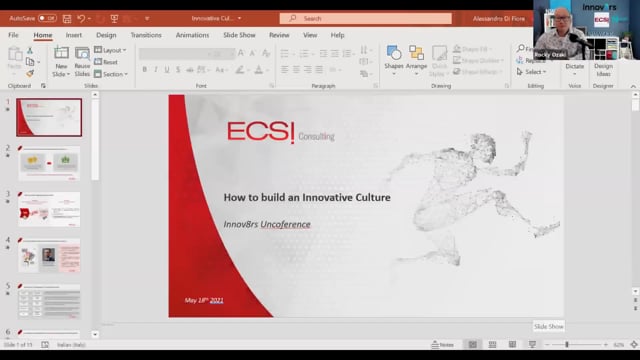Screen dimensions: 640x360
Task: Open the Slide Show ribbon tab
Action: point(239,35)
